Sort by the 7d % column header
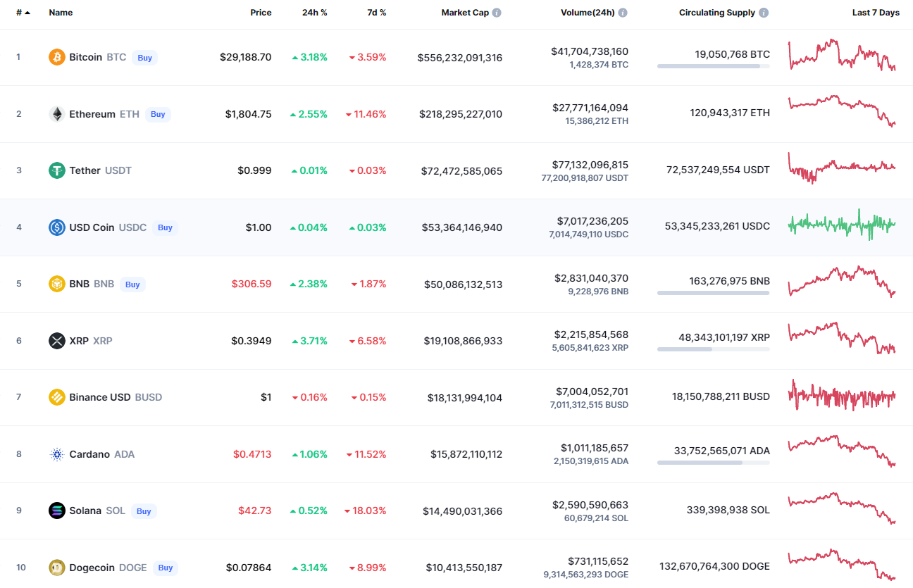 (377, 13)
